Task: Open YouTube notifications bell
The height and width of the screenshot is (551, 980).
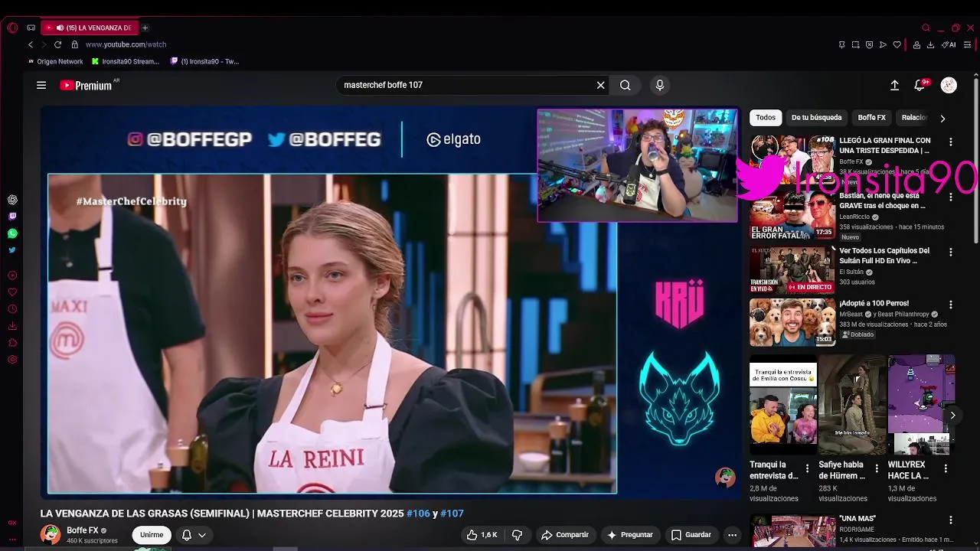Action: click(x=920, y=85)
